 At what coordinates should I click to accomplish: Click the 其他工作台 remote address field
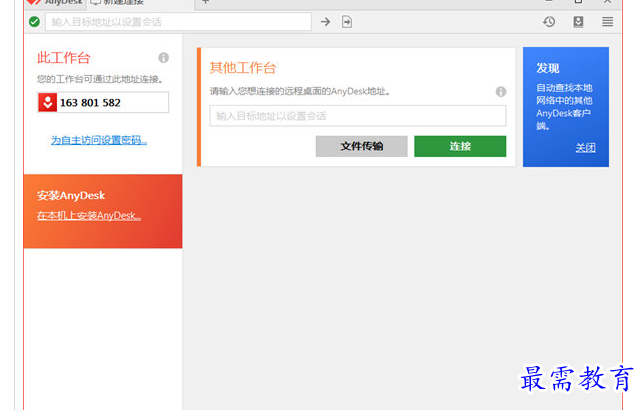[x=358, y=116]
